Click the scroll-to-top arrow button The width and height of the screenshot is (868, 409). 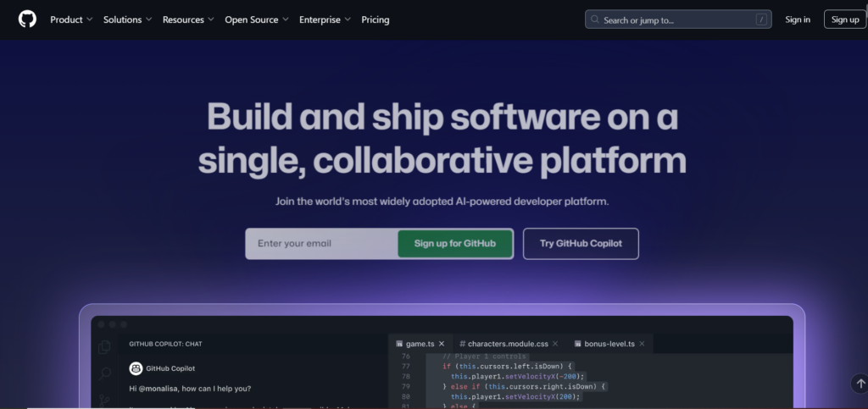pos(860,383)
